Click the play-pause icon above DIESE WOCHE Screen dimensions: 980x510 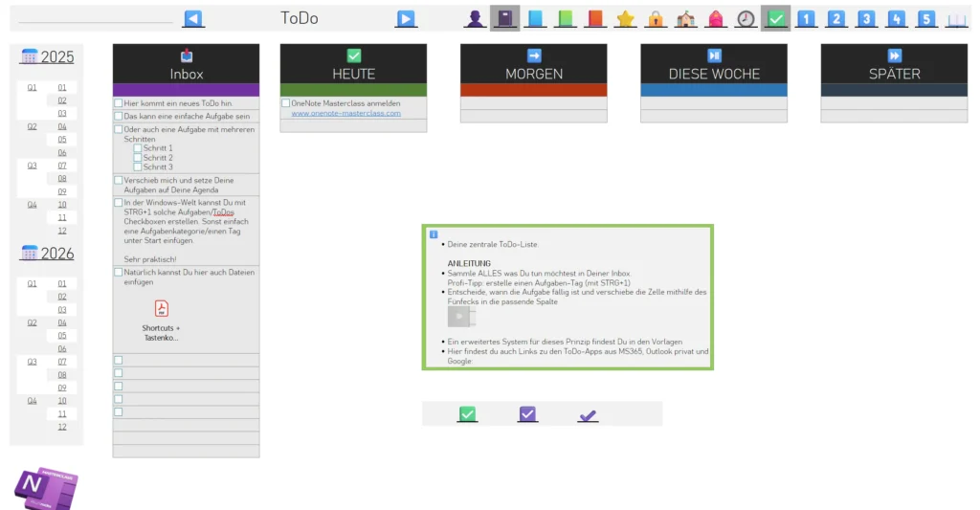[x=714, y=55]
